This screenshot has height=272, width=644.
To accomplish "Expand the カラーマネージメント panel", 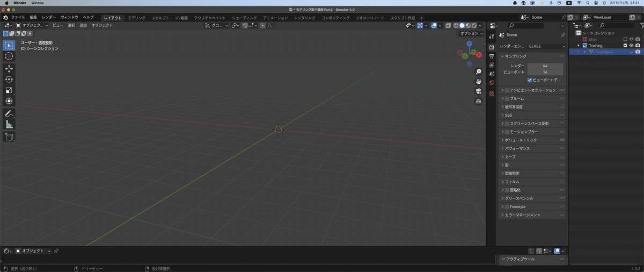I will 532,215.
